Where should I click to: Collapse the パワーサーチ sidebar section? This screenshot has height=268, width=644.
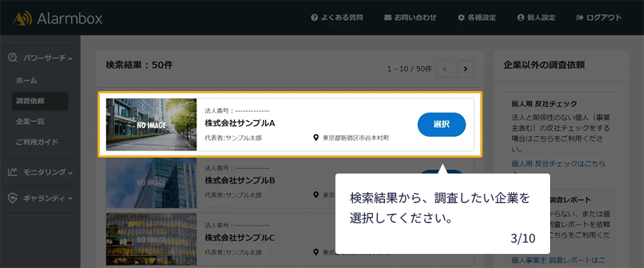tap(40, 58)
